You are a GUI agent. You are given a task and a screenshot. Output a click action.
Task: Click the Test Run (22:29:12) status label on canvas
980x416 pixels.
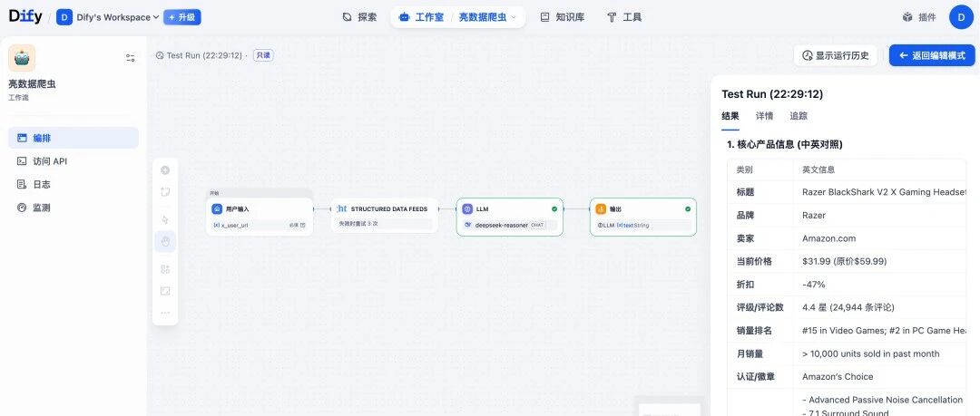[204, 55]
